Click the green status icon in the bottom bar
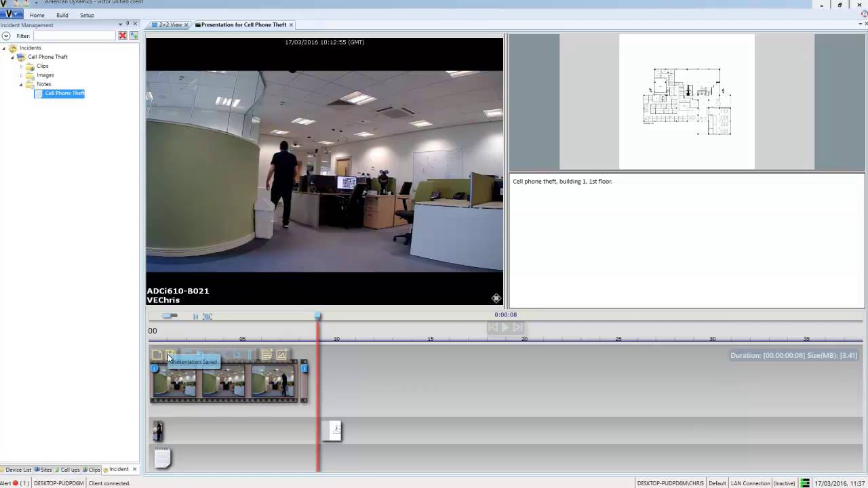Viewport: 868px width, 488px height. [x=805, y=483]
